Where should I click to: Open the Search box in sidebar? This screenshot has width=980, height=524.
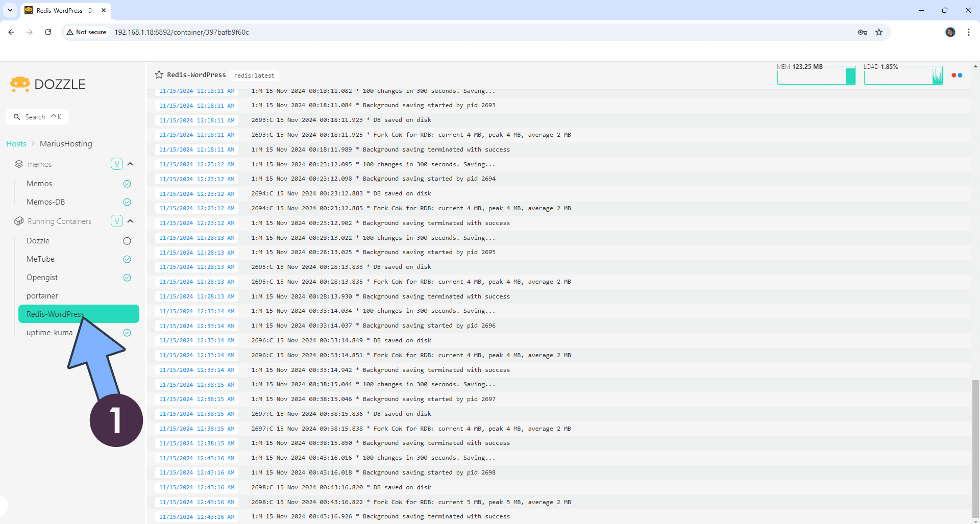tap(37, 117)
